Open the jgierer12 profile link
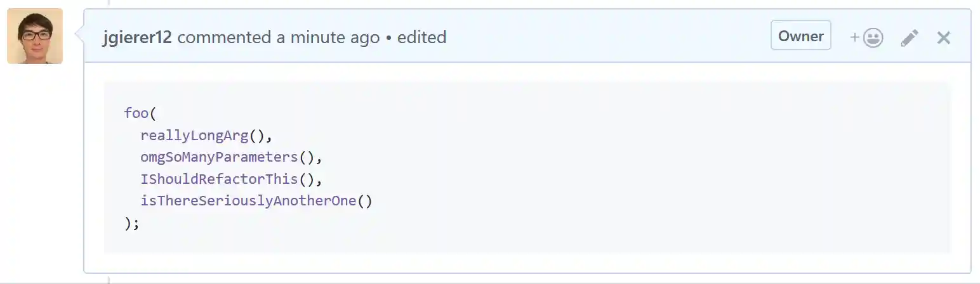The width and height of the screenshot is (980, 284). [137, 37]
